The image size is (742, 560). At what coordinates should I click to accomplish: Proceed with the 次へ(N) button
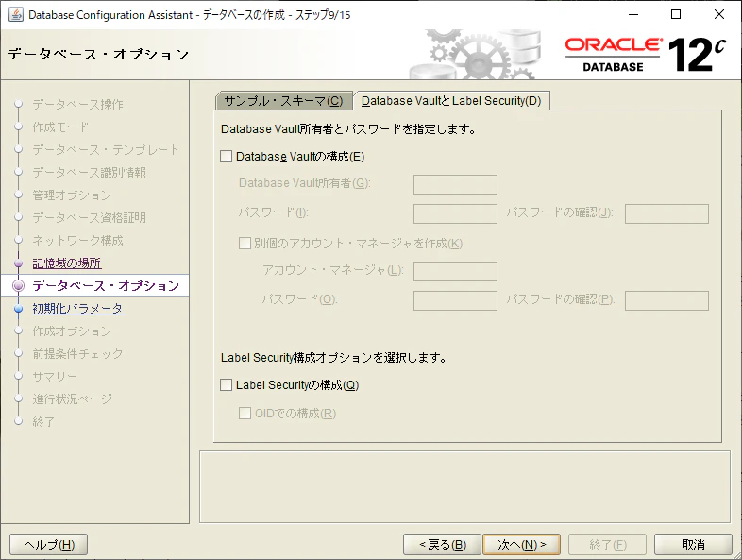click(521, 544)
